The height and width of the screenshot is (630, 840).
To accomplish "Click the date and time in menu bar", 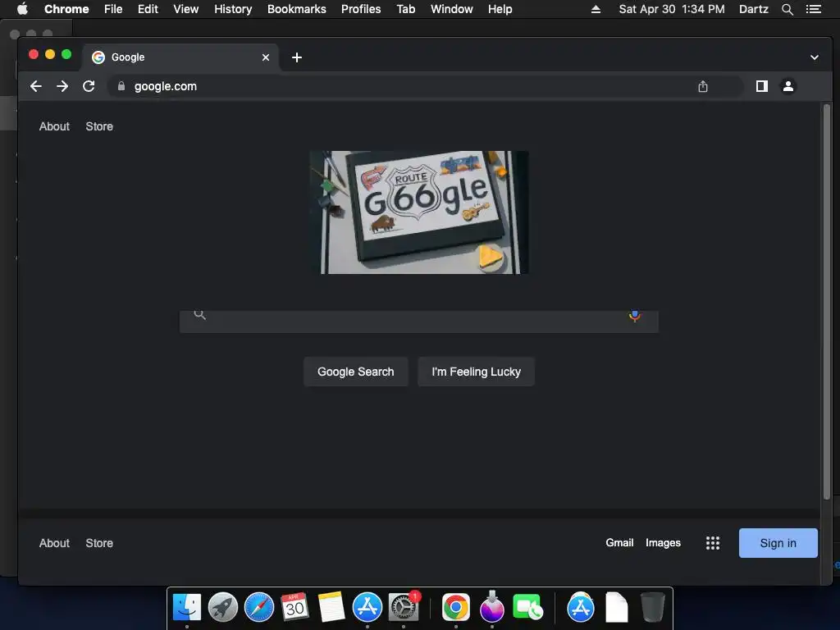I will [x=672, y=9].
